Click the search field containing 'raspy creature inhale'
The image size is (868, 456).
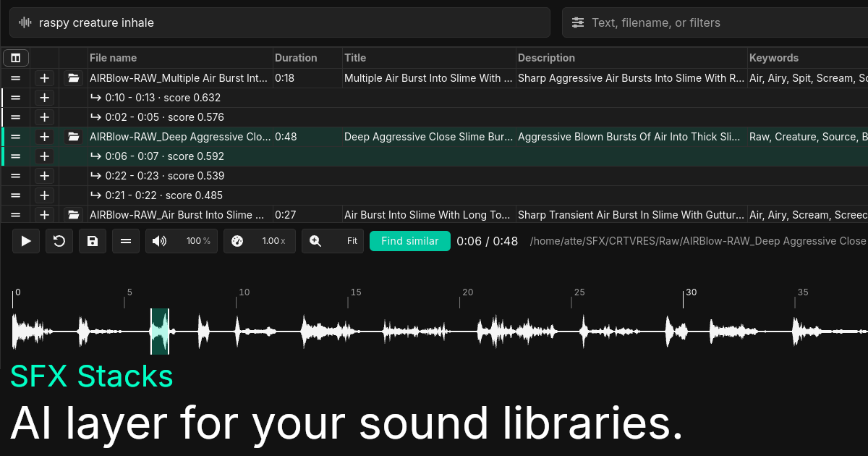pos(280,22)
